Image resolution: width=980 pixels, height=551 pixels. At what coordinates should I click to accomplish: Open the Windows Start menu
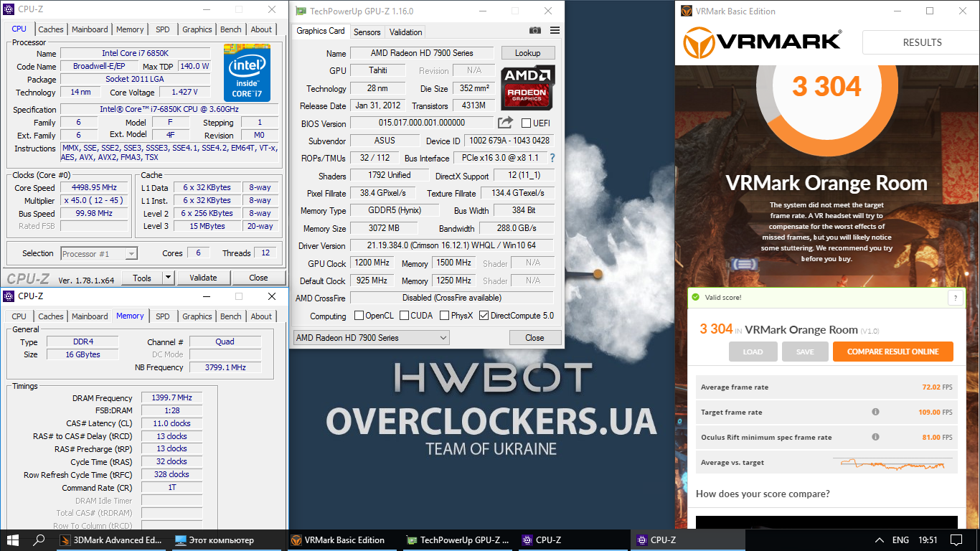point(12,540)
